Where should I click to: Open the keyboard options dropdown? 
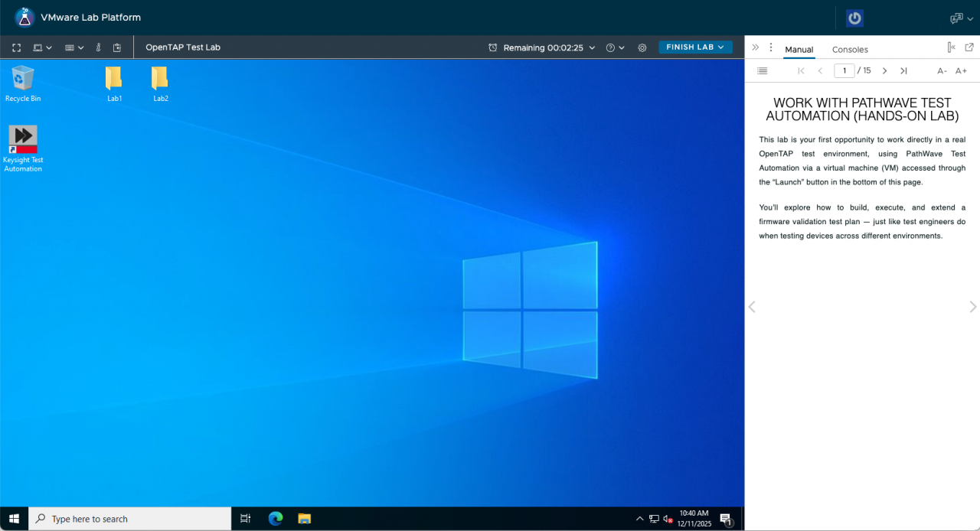coord(74,47)
